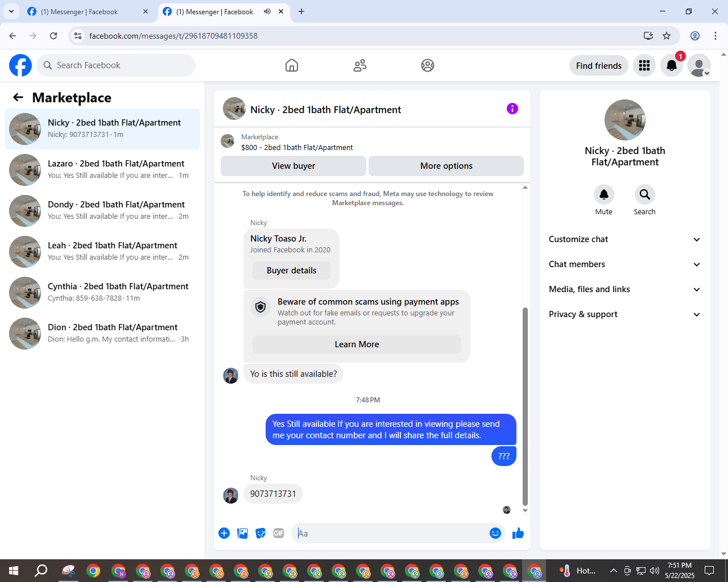The width and height of the screenshot is (728, 582).
Task: Open Nicky's profile picture in right panel
Action: [x=625, y=120]
